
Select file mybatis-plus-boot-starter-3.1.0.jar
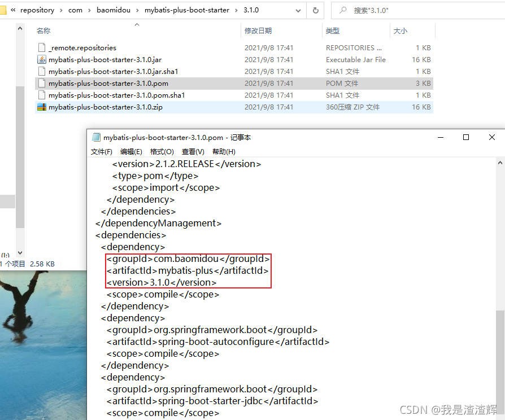click(105, 59)
